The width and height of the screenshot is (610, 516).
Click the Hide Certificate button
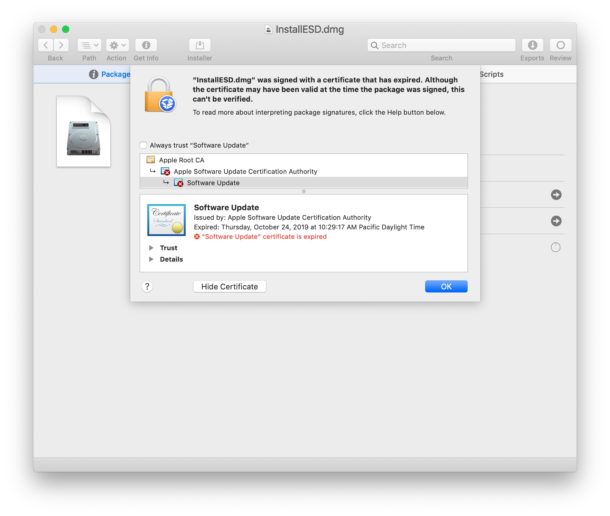point(230,287)
